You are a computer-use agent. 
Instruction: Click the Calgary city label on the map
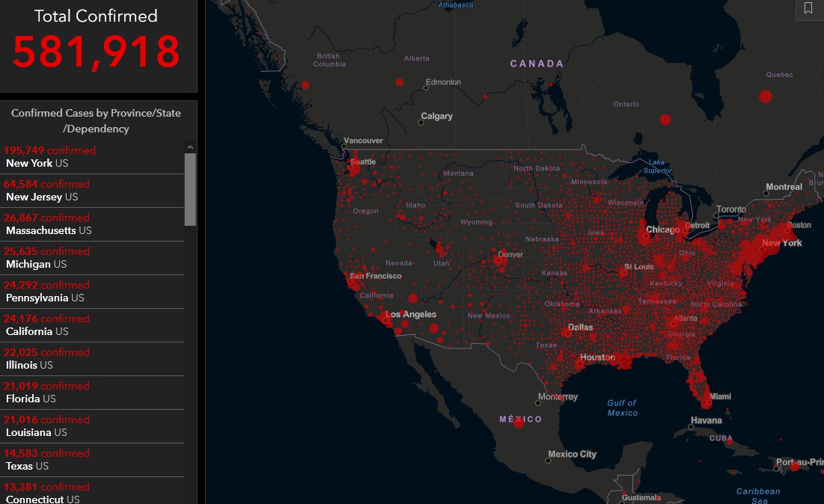coord(436,116)
